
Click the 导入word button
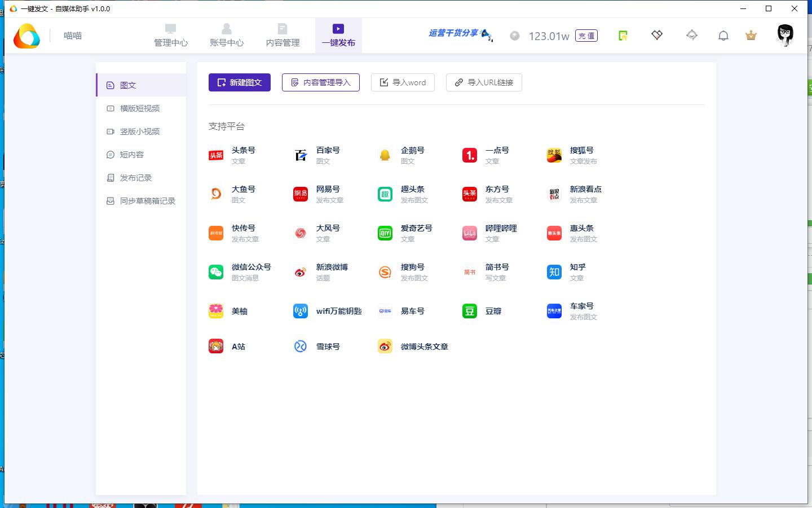403,82
